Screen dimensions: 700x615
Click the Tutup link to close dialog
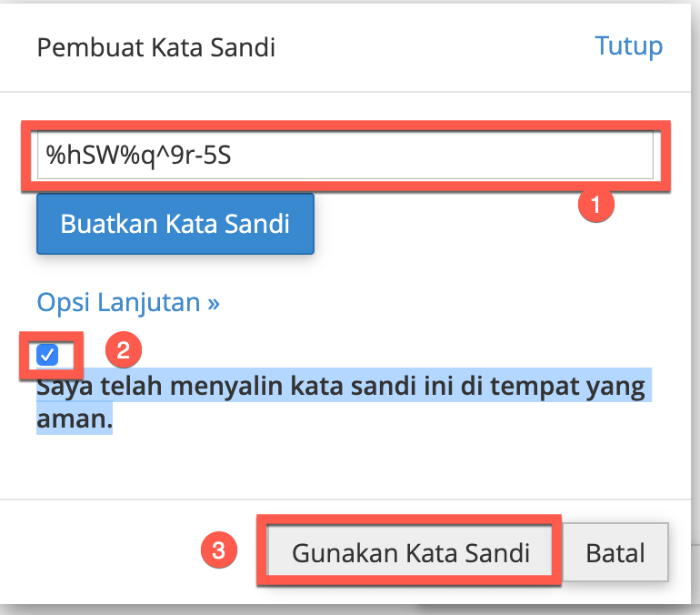pos(628,46)
